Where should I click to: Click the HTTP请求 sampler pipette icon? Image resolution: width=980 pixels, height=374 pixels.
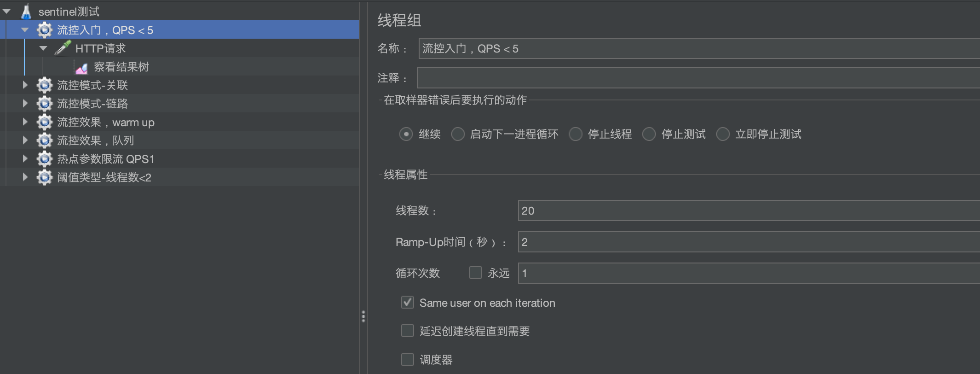click(63, 48)
